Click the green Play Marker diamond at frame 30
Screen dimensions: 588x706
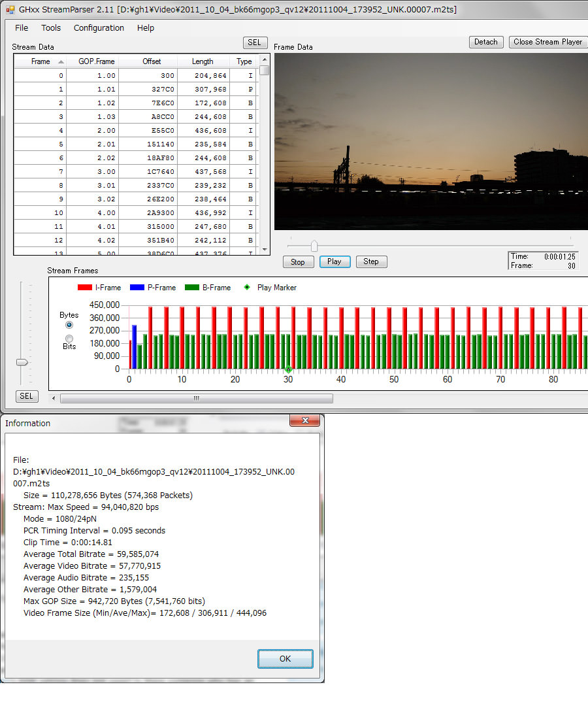coord(288,370)
